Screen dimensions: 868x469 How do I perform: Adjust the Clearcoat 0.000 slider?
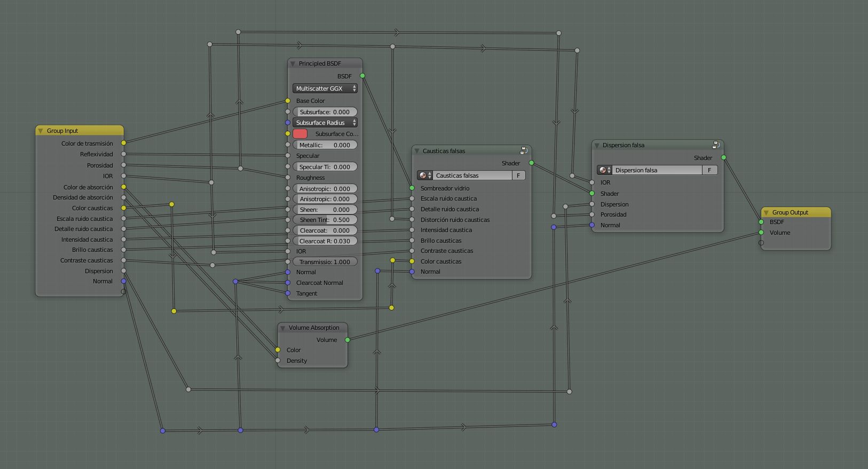click(325, 230)
